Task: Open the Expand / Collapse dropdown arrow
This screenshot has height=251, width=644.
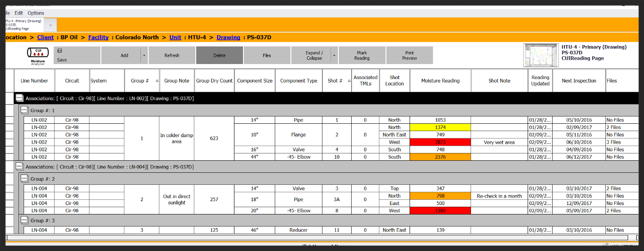Action: pos(335,55)
